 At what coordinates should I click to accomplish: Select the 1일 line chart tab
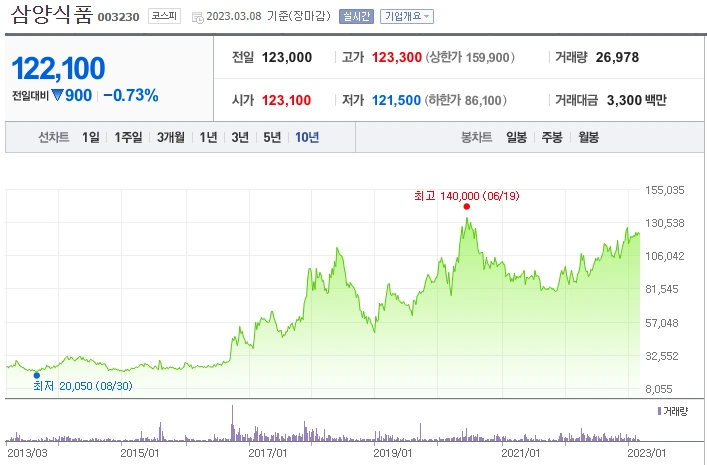91,137
